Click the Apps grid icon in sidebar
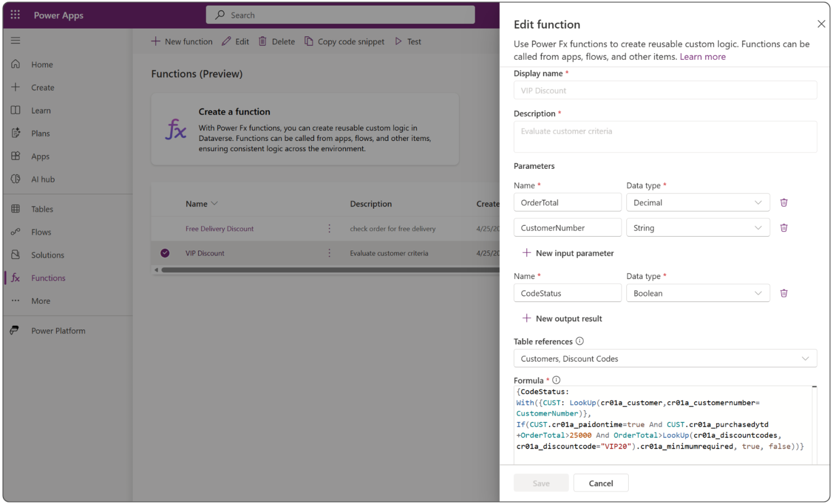 pos(16,156)
